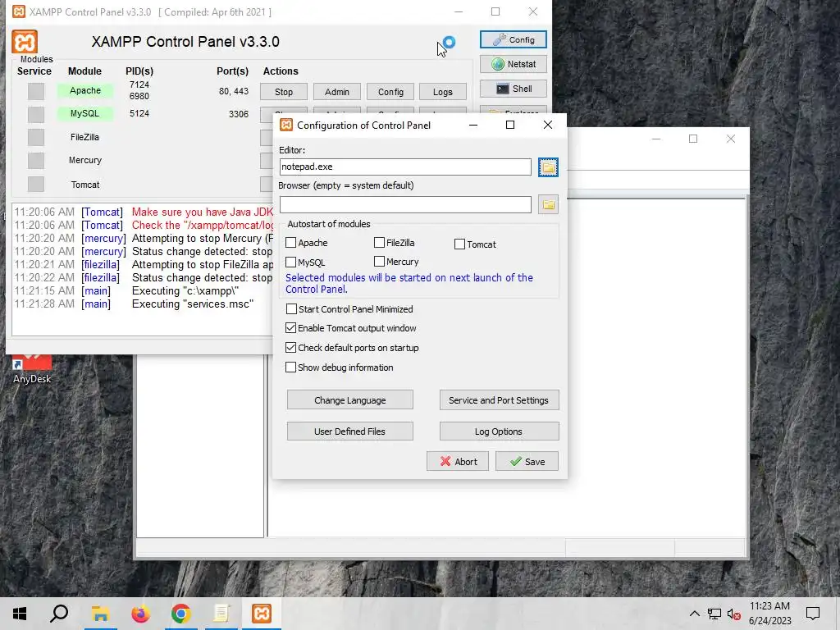
Task: Click the Browser input field
Action: (x=405, y=204)
